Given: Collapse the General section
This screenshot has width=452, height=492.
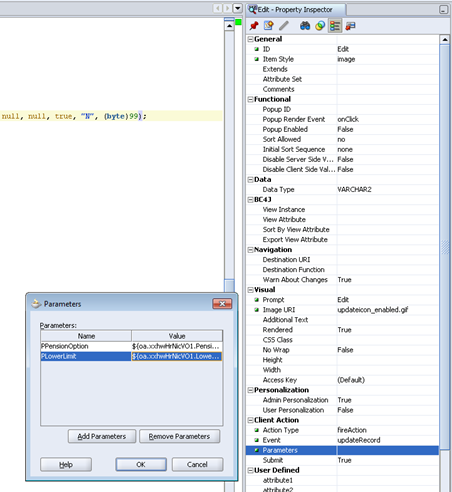Looking at the screenshot, I should 250,39.
